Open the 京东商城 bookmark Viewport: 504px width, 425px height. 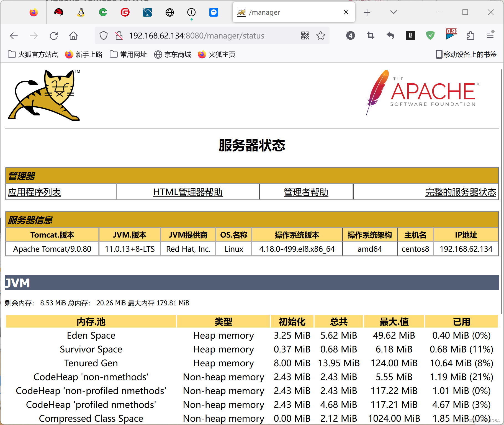click(173, 55)
